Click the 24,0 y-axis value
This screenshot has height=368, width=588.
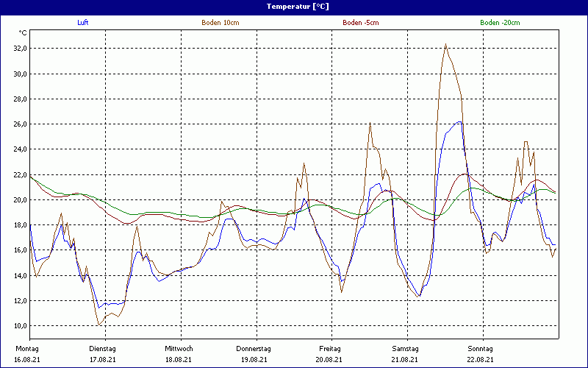tap(21, 149)
